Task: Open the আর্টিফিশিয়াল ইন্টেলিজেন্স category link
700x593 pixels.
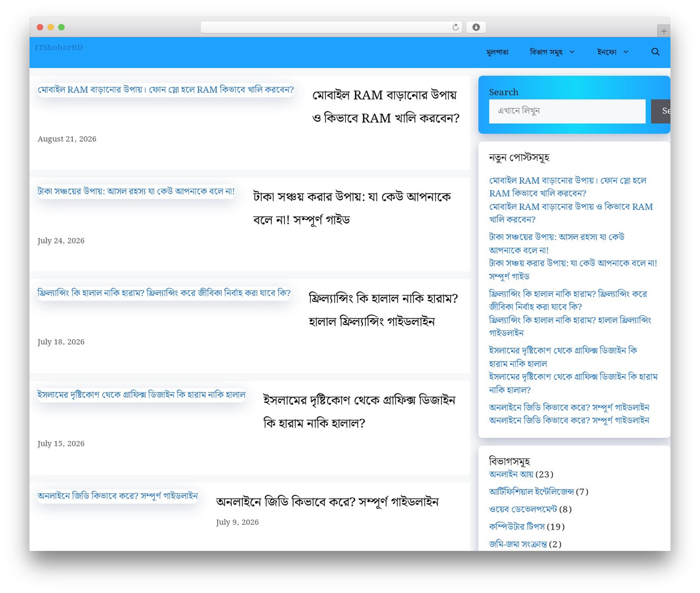Action: coord(532,492)
